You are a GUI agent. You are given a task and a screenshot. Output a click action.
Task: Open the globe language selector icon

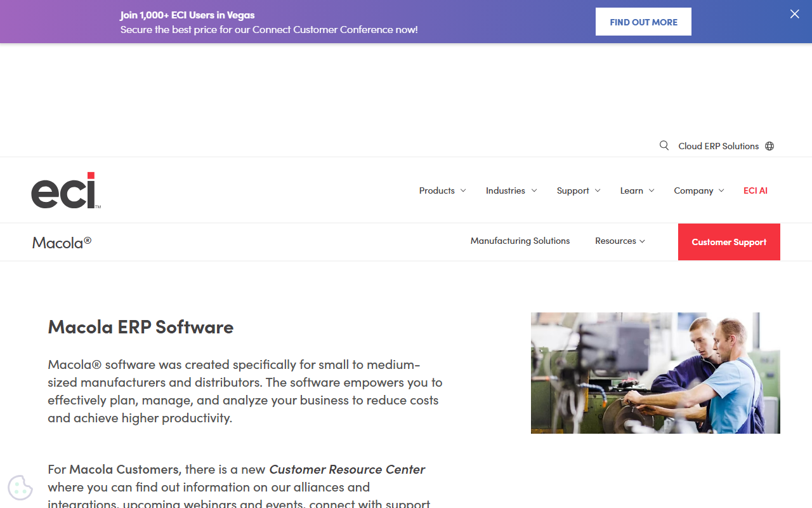[769, 146]
